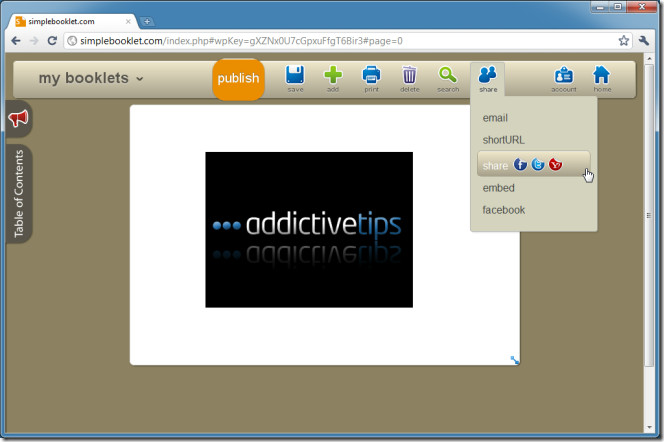Click the address bar URL field
664x442 pixels.
348,41
